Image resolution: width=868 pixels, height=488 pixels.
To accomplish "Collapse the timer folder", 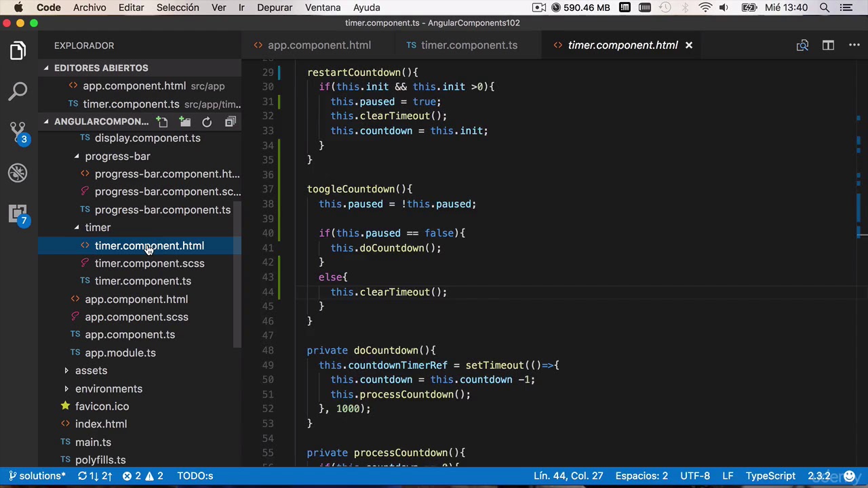I will [x=98, y=228].
